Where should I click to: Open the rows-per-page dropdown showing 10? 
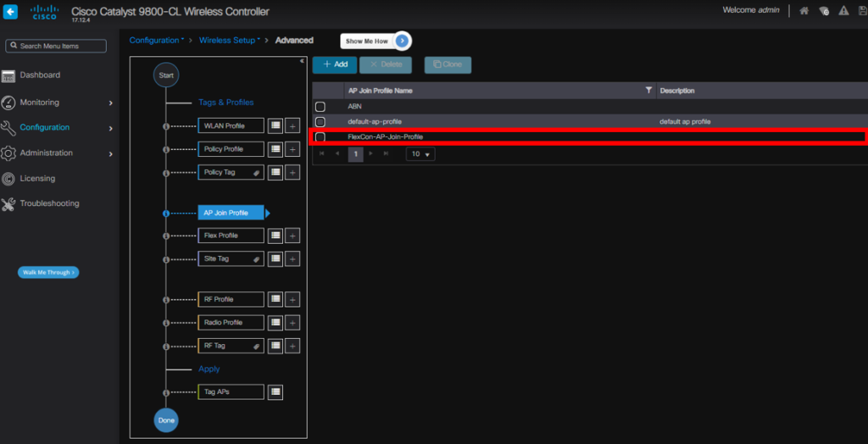pyautogui.click(x=420, y=154)
